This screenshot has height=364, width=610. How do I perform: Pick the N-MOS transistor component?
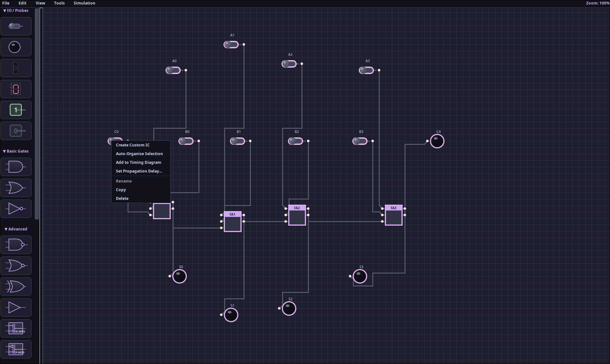pos(16,329)
